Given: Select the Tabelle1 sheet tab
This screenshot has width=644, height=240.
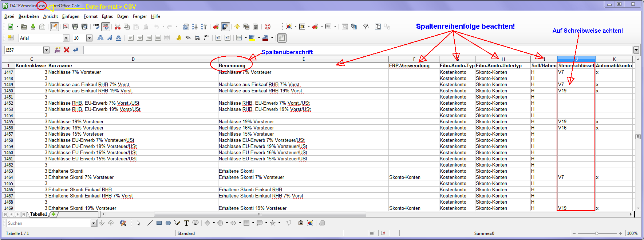Looking at the screenshot, I should coord(38,214).
